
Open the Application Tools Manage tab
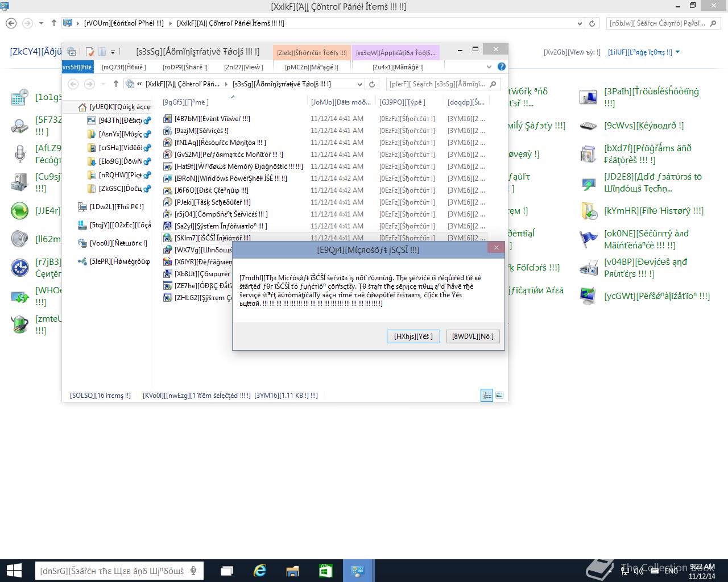point(398,67)
